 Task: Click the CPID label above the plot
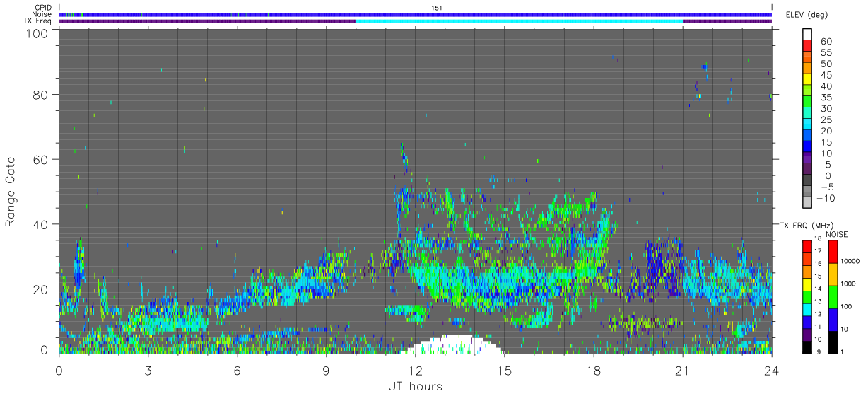tap(43, 8)
